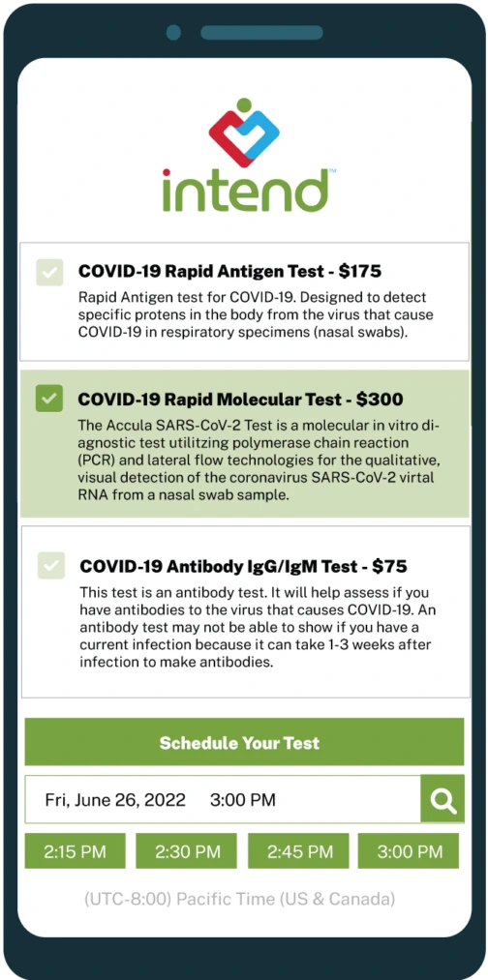Tap the phone front camera dot
Image resolution: width=488 pixels, height=980 pixels.
click(174, 33)
